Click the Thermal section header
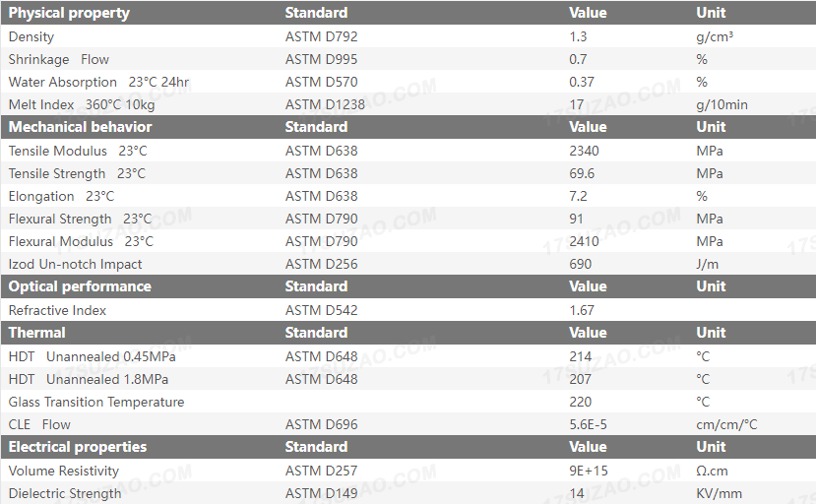The width and height of the screenshot is (816, 504). tap(37, 333)
